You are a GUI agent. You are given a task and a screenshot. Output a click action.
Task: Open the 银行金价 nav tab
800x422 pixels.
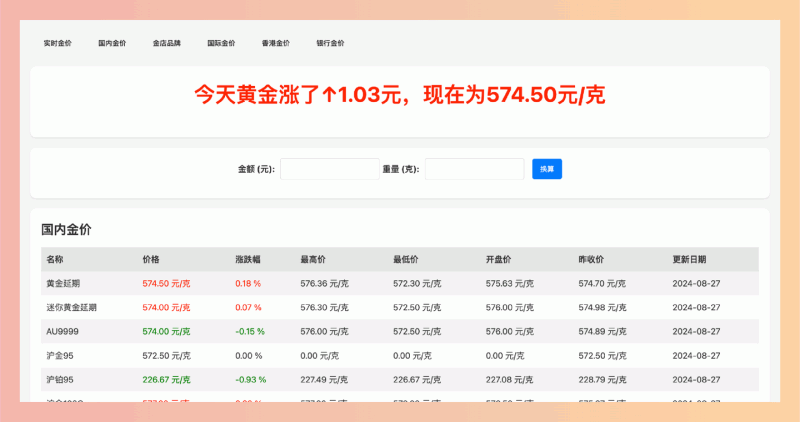pos(331,43)
